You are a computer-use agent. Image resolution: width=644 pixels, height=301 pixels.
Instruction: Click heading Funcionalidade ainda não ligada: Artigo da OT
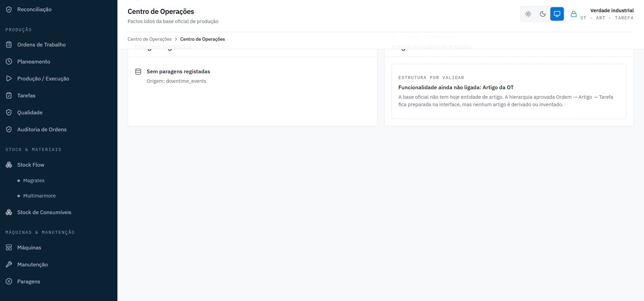tap(456, 88)
